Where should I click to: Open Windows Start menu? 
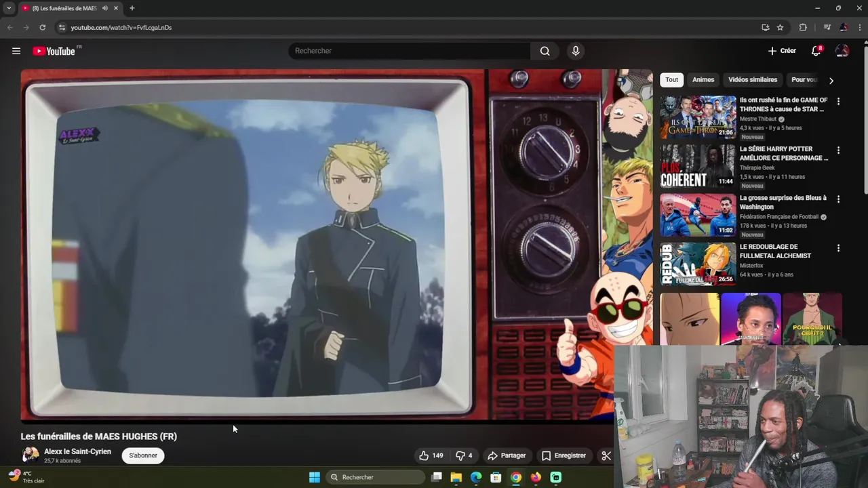(x=314, y=477)
